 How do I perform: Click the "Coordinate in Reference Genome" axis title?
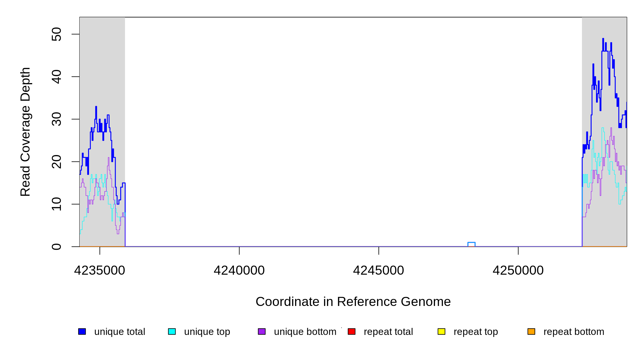(x=353, y=302)
